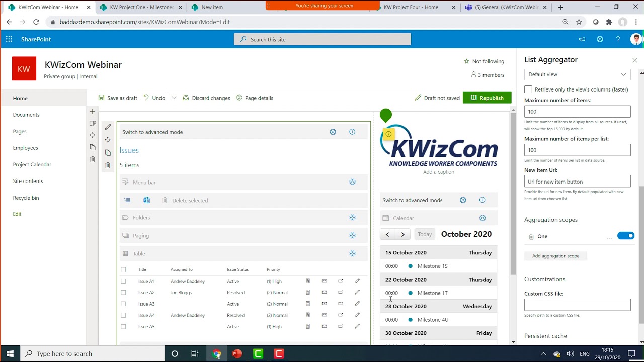Open the SharePoint app launcher waffle
Viewport: 644px width, 362px height.
9,39
